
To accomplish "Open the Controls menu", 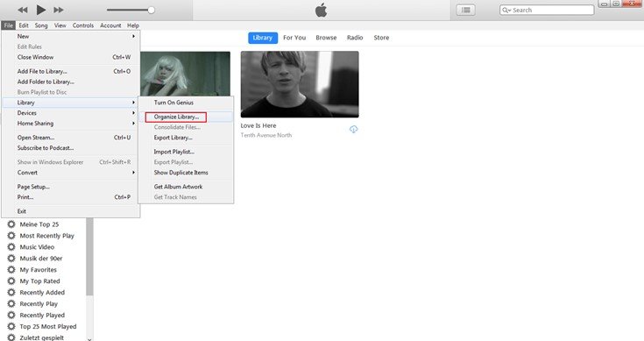I will pyautogui.click(x=83, y=25).
